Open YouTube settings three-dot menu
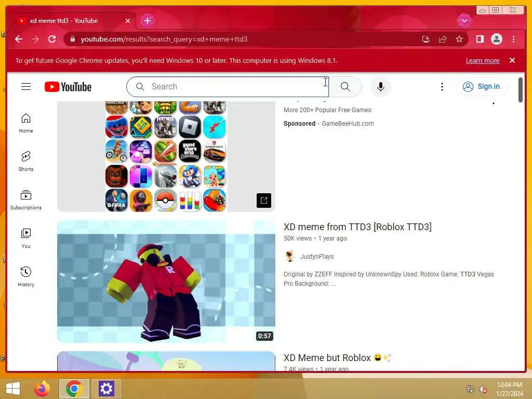The height and width of the screenshot is (399, 532). pos(442,87)
